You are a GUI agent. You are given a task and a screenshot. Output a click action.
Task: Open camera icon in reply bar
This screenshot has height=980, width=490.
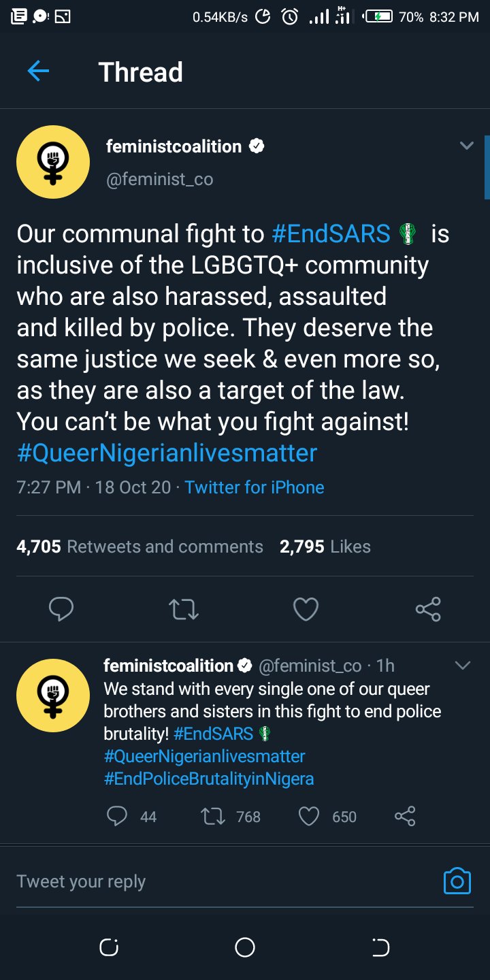[x=457, y=881]
